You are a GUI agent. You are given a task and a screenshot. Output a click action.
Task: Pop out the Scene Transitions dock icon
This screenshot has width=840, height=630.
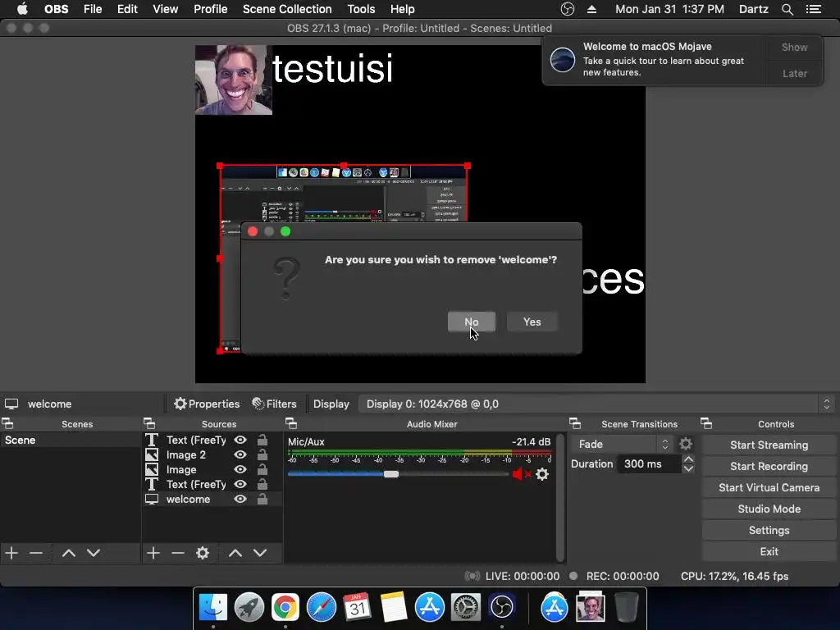pos(575,424)
